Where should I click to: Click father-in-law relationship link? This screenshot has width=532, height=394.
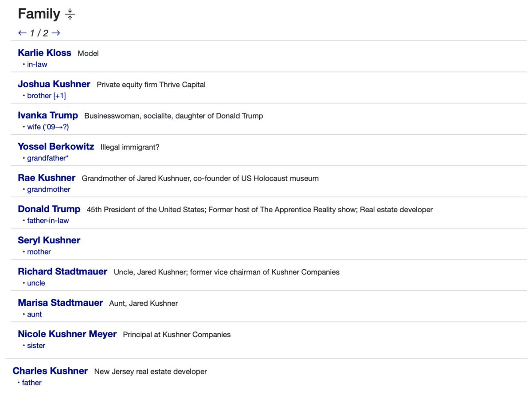[48, 221]
